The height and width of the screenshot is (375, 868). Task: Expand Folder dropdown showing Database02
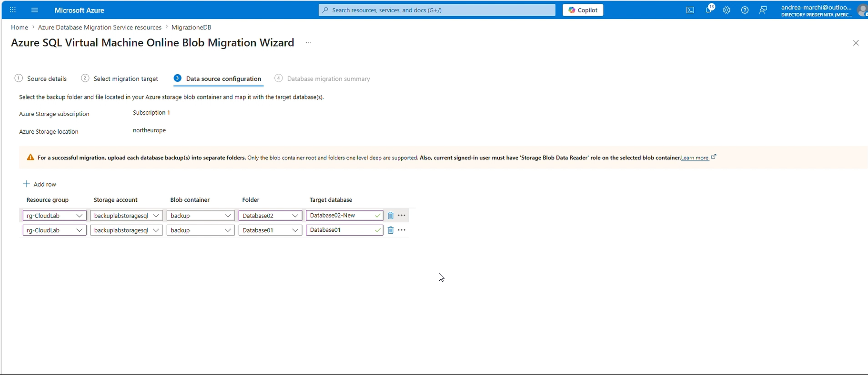270,216
